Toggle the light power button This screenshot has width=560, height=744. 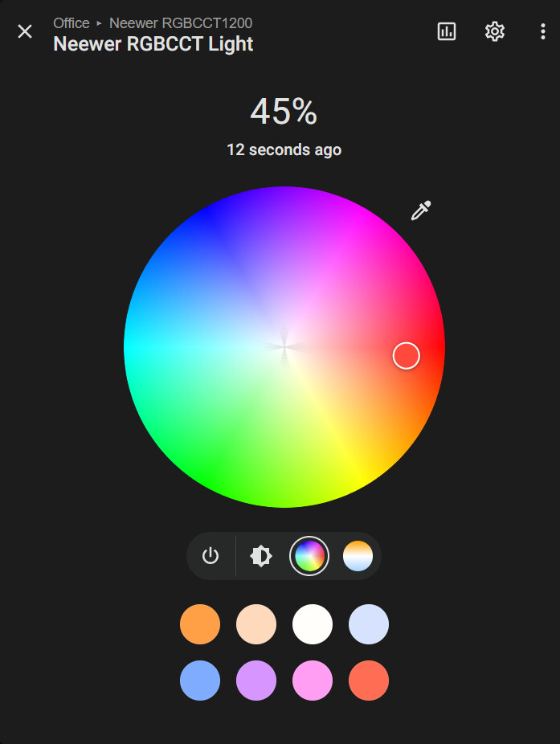(211, 556)
